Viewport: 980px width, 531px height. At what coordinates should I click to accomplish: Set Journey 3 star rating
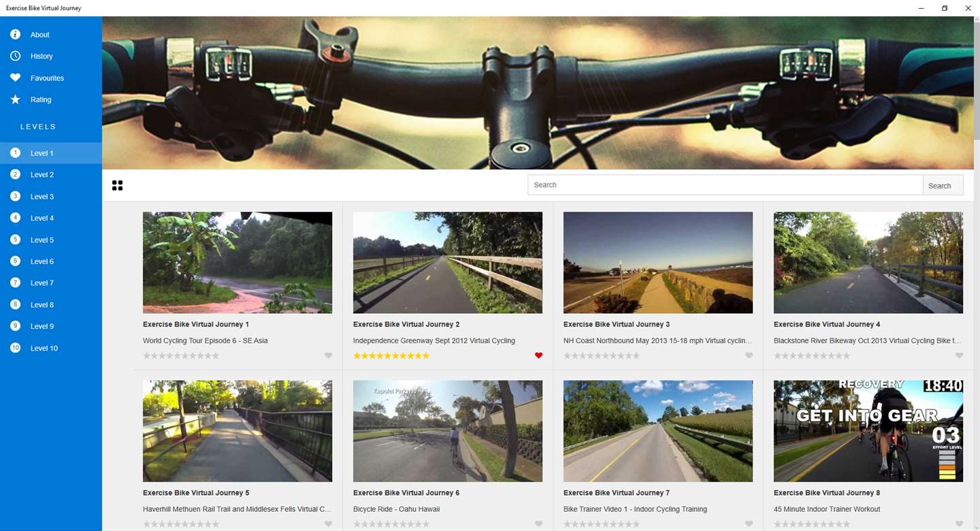pos(602,355)
